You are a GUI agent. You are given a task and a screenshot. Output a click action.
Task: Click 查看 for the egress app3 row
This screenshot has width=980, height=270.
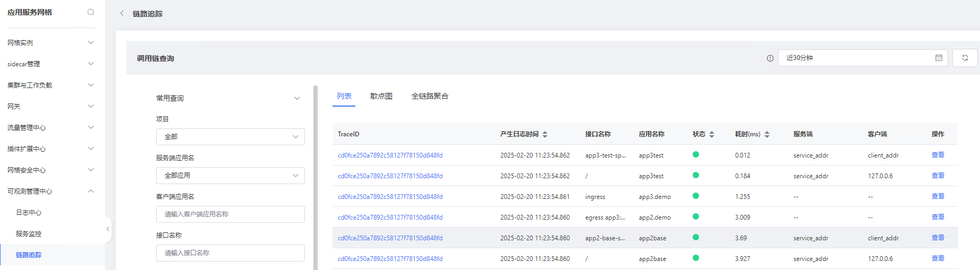938,217
